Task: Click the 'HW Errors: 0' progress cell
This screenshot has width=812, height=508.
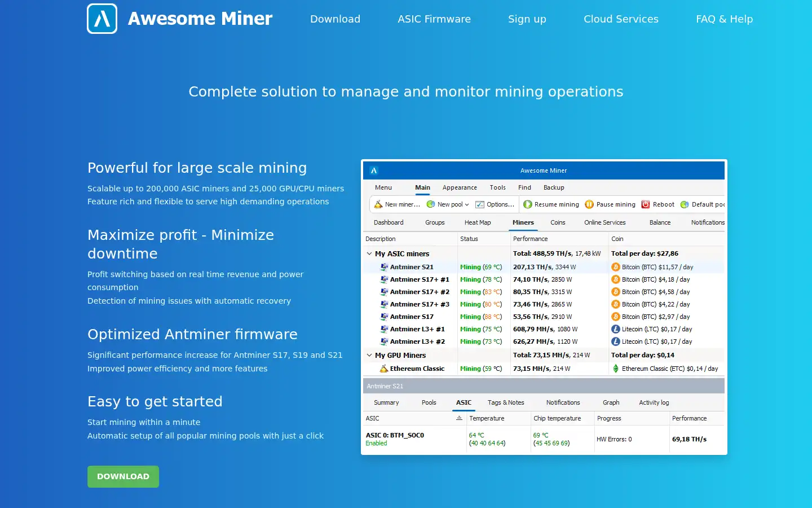Action: [x=614, y=439]
